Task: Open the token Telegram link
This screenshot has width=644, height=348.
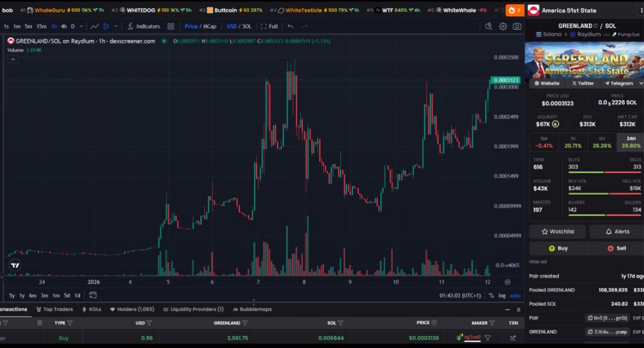Action: tap(619, 84)
